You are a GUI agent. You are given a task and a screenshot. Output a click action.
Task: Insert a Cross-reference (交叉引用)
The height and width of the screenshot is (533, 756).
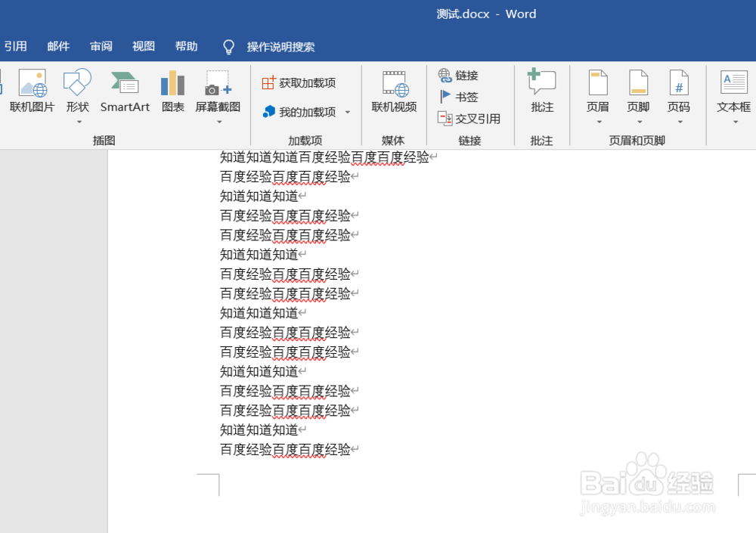click(x=469, y=119)
